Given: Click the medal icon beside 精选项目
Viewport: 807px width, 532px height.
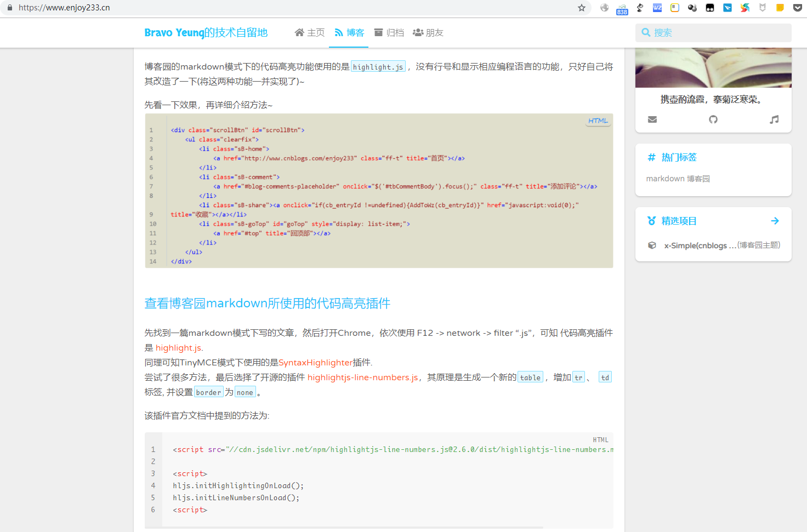Looking at the screenshot, I should [x=651, y=221].
